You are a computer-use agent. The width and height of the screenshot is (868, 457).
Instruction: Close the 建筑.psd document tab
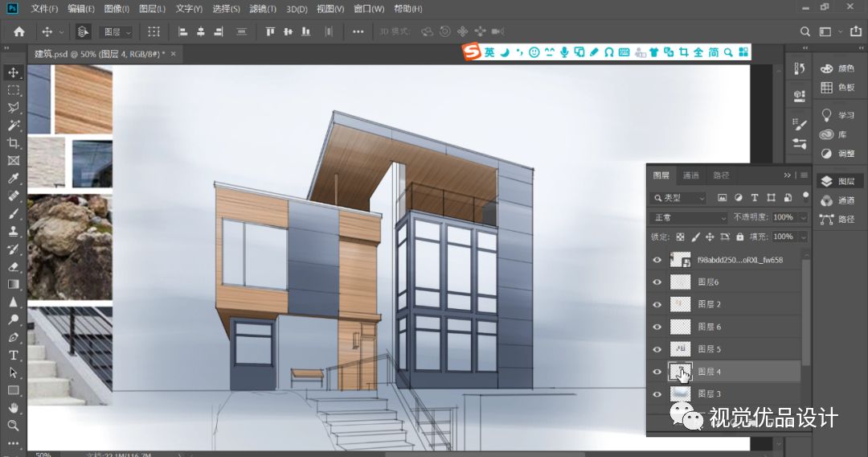tap(174, 54)
